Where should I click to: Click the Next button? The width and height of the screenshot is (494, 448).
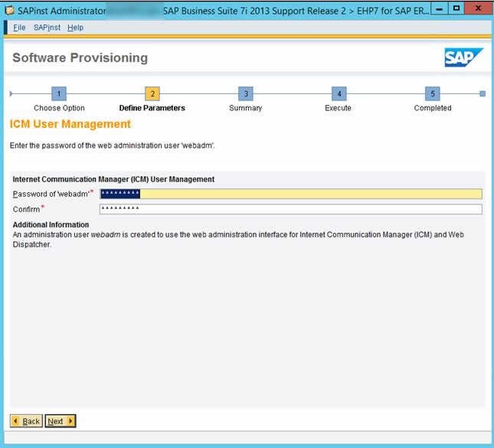coord(61,421)
